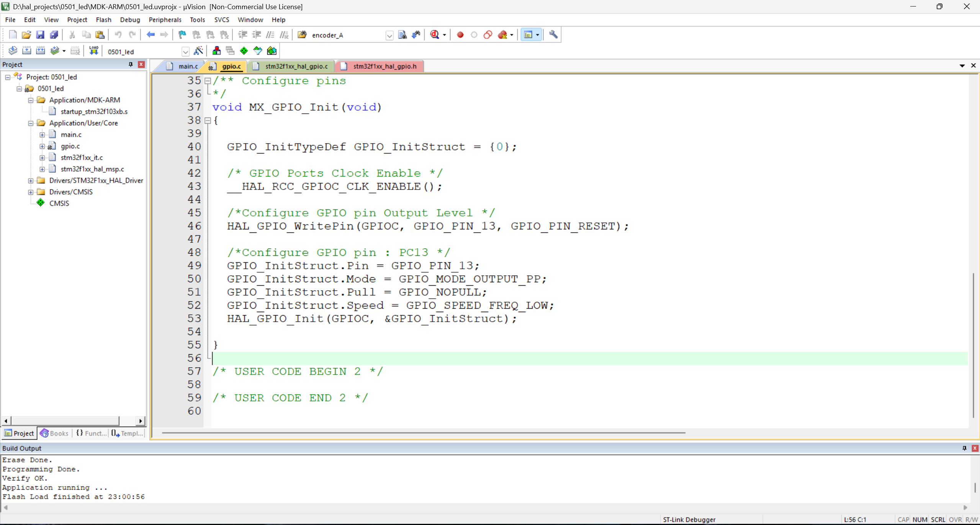Insert breakpoint with red circle icon
Image resolution: width=980 pixels, height=525 pixels.
tap(460, 35)
